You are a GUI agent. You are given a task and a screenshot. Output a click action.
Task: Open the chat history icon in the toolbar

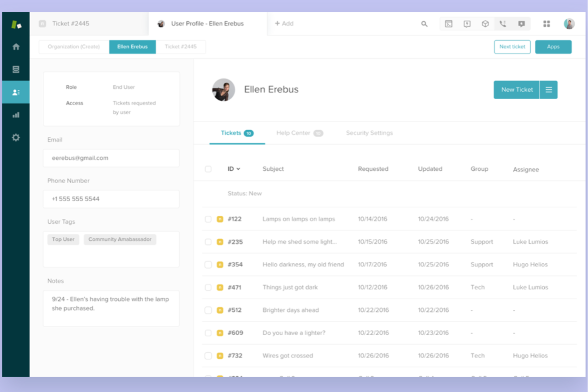(x=520, y=24)
